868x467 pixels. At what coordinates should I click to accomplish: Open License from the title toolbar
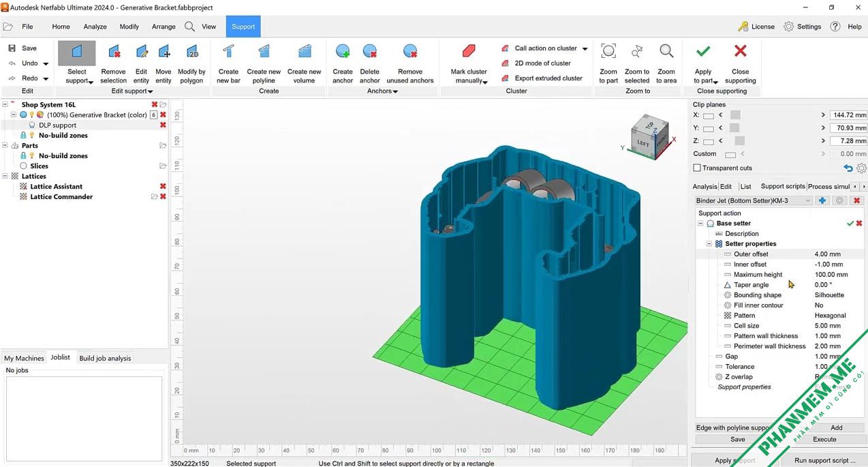756,27
